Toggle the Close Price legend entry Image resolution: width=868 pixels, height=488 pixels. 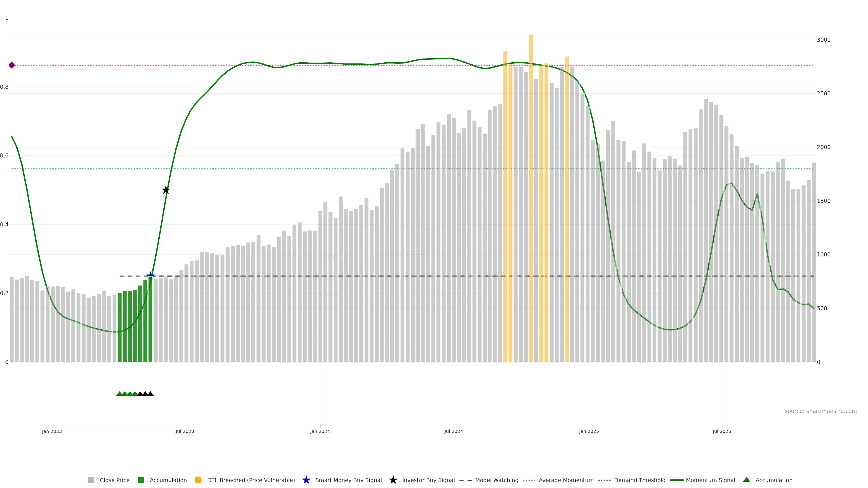point(114,480)
